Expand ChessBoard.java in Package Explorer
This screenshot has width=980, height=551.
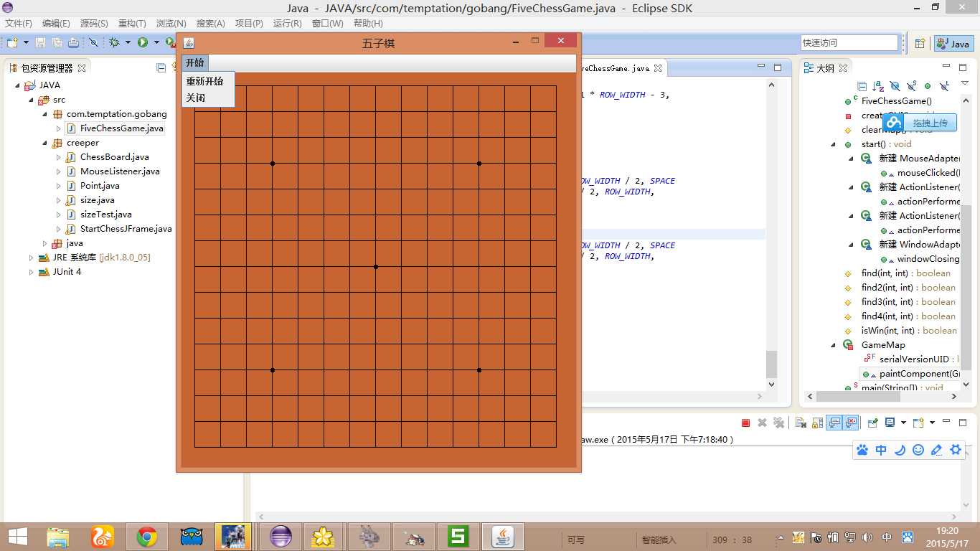(59, 157)
